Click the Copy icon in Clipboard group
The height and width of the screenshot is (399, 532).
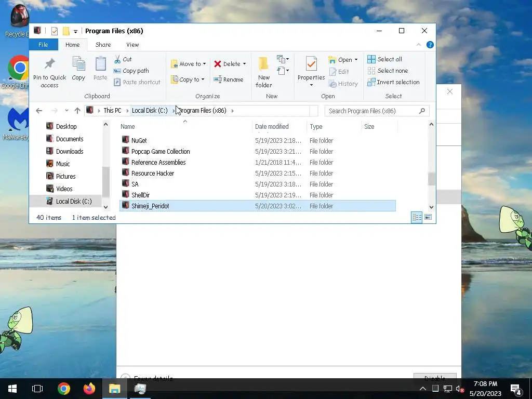coord(78,64)
